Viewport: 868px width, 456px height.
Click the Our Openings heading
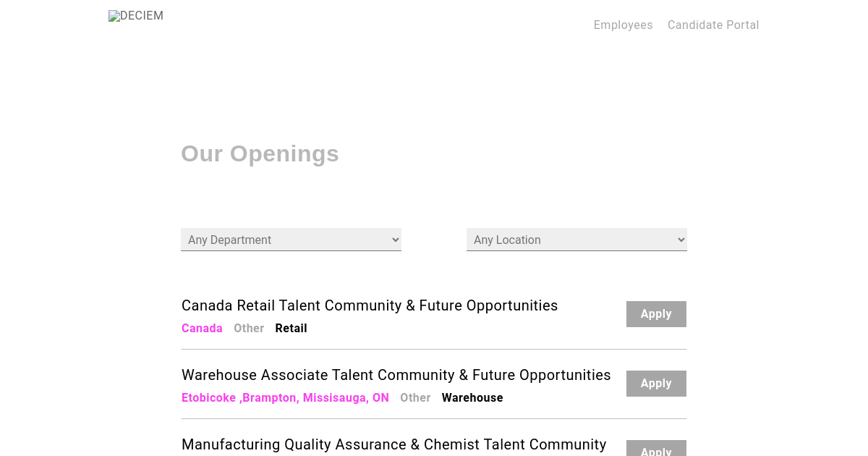[260, 153]
